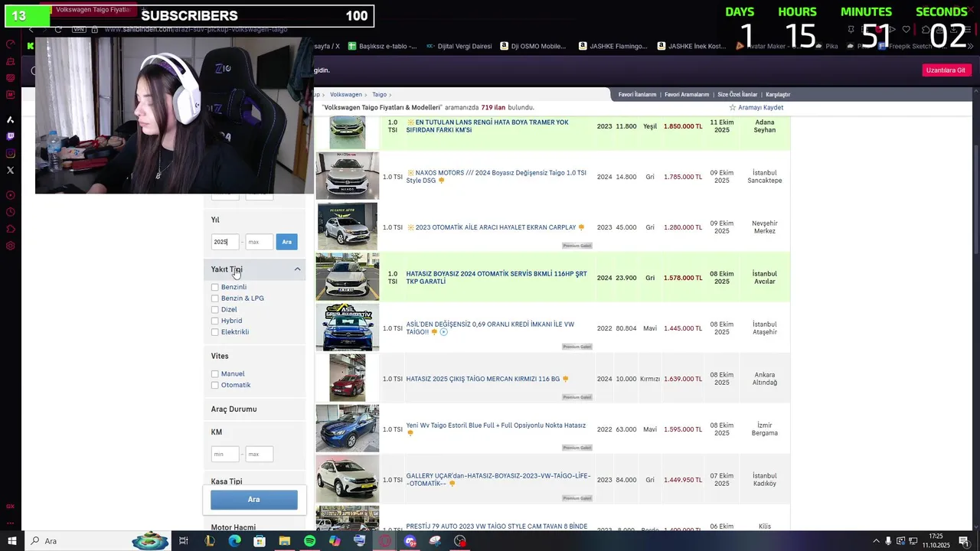Tick the Otomatik gearbox checkbox

pos(214,385)
